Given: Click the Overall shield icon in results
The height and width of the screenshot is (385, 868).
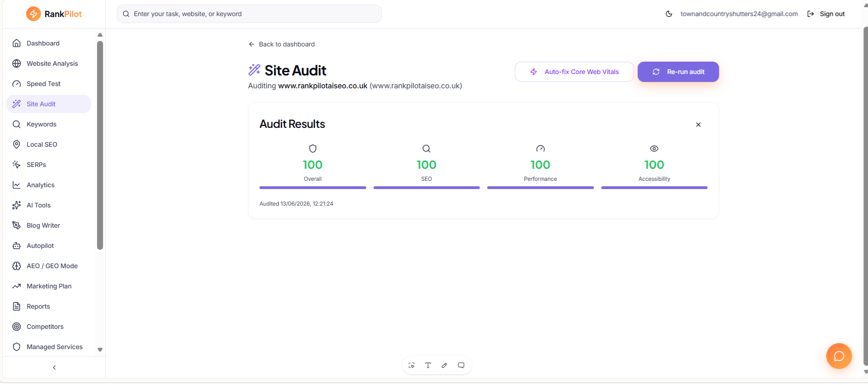Looking at the screenshot, I should click(x=313, y=149).
